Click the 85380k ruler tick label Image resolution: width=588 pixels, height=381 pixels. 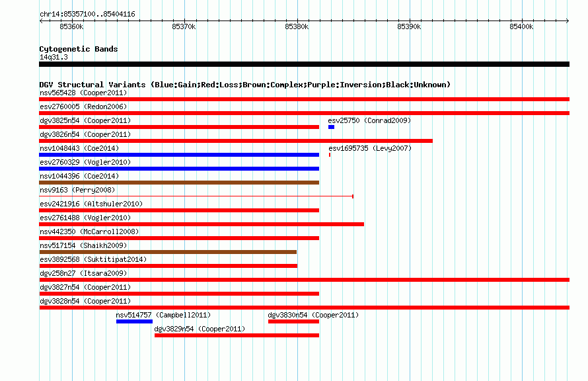(297, 26)
